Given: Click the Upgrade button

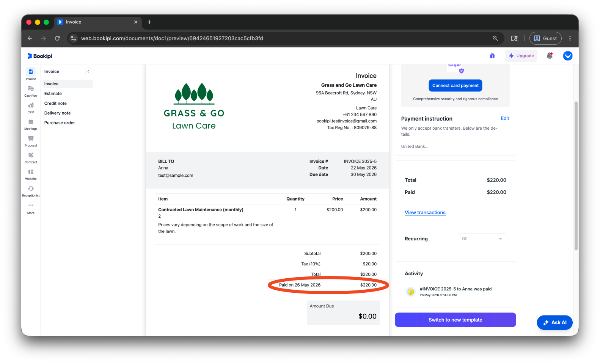Looking at the screenshot, I should (521, 56).
